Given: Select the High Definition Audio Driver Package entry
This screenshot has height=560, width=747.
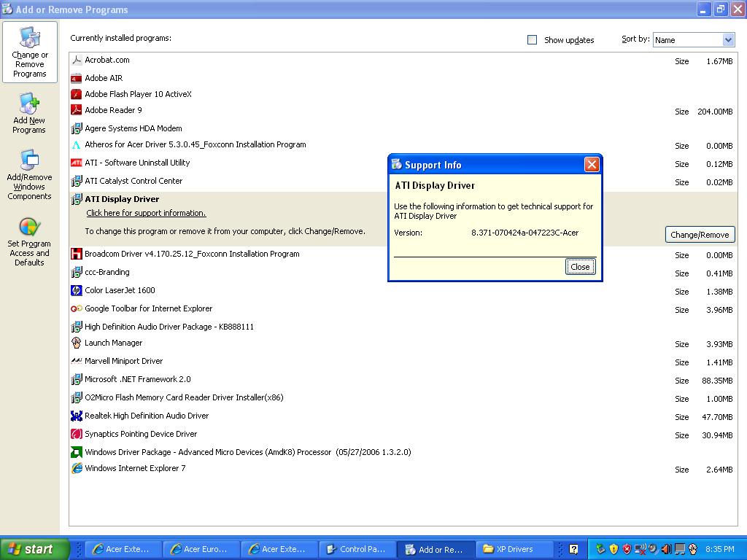Looking at the screenshot, I should pyautogui.click(x=169, y=327).
